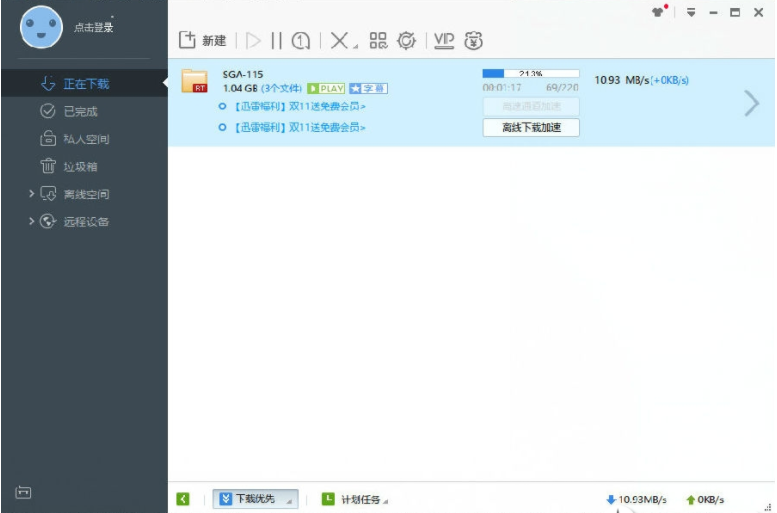
Task: Expand the 离线空间 tree item
Action: (x=32, y=194)
